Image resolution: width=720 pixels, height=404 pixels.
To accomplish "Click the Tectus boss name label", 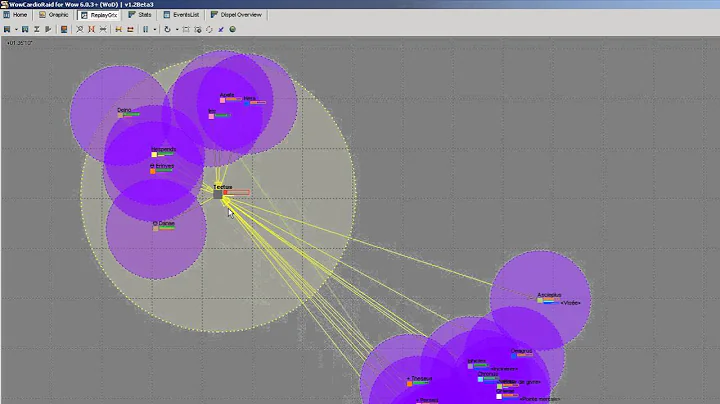I will click(223, 187).
